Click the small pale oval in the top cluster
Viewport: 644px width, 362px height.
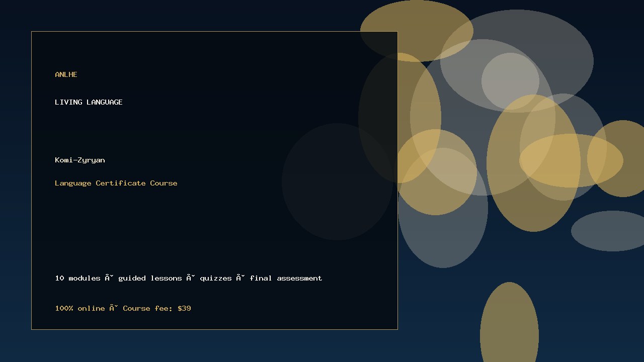(x=510, y=81)
